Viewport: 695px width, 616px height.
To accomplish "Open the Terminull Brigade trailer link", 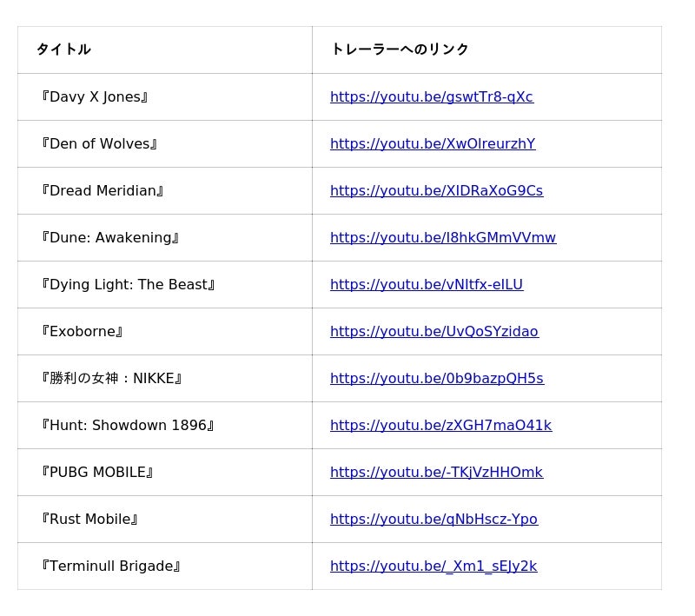I will coord(433,566).
